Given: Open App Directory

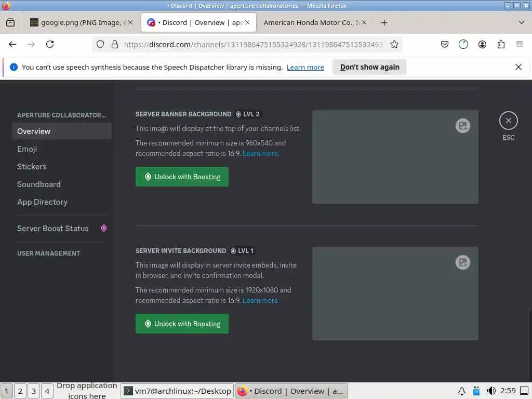Looking at the screenshot, I should click(x=62, y=202).
